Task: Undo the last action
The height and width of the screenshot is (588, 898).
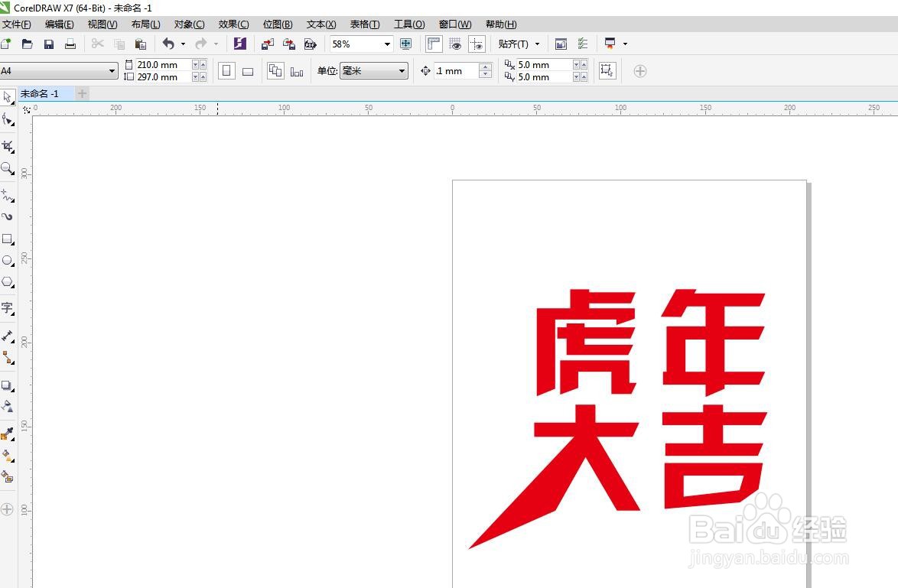Action: click(x=168, y=44)
